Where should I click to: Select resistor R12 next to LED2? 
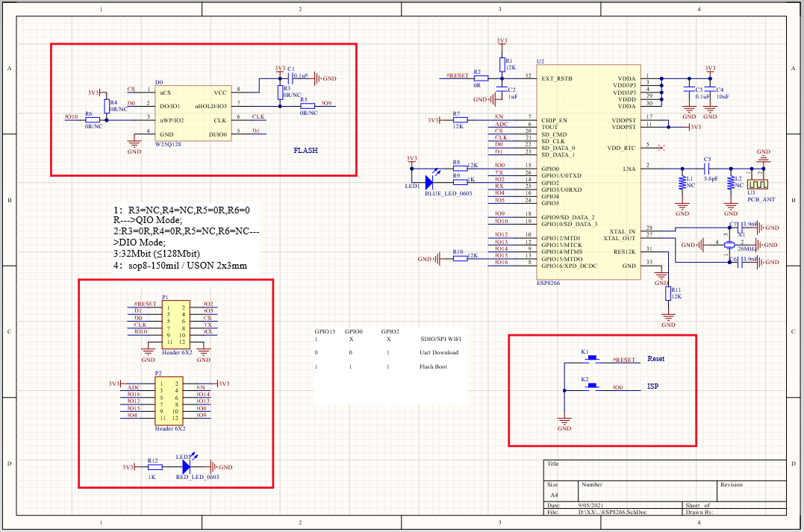pos(155,467)
